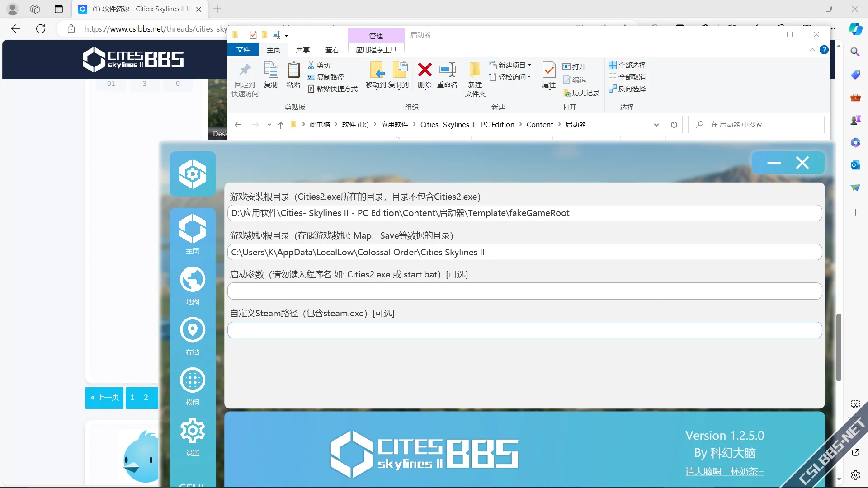This screenshot has width=868, height=488.
Task: Click Previous Page (上一页) button on forum
Action: point(104,398)
